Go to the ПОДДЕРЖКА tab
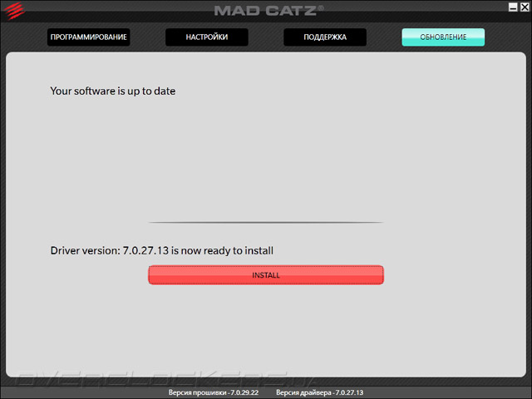532x399 pixels. point(325,37)
